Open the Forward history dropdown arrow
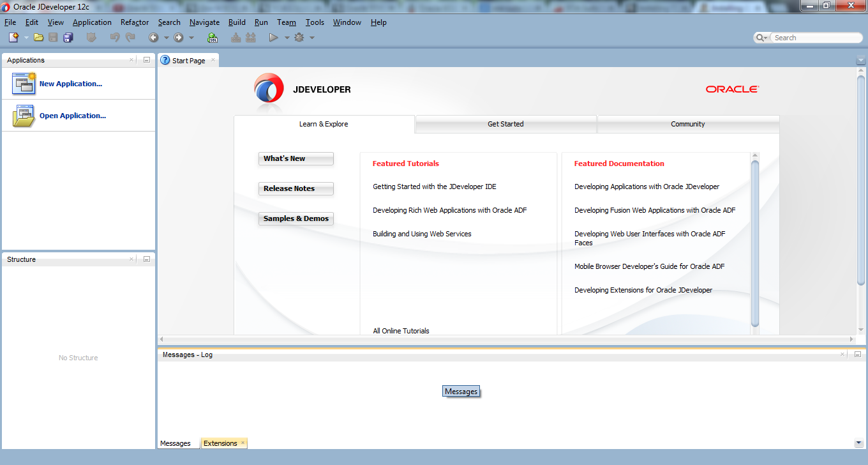This screenshot has width=868, height=465. [x=191, y=38]
